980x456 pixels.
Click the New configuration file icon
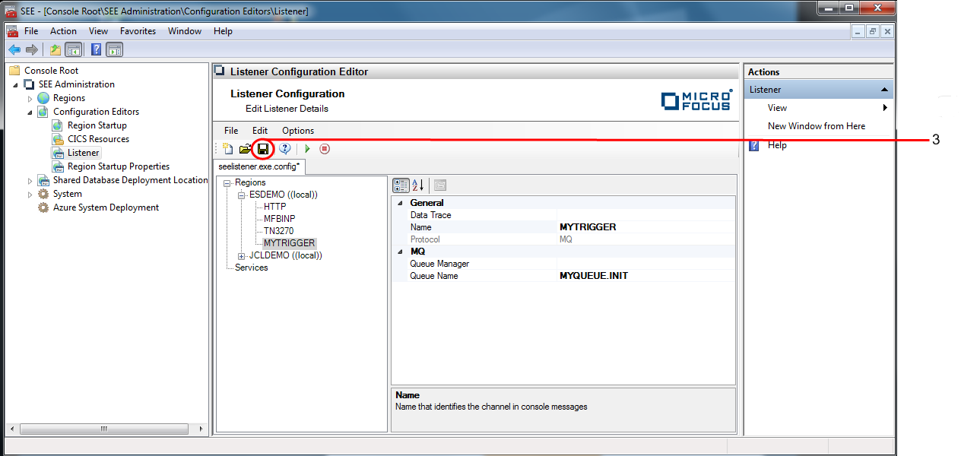[228, 149]
